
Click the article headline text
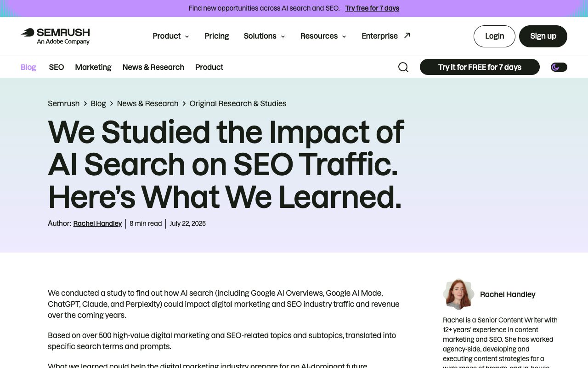click(x=226, y=164)
